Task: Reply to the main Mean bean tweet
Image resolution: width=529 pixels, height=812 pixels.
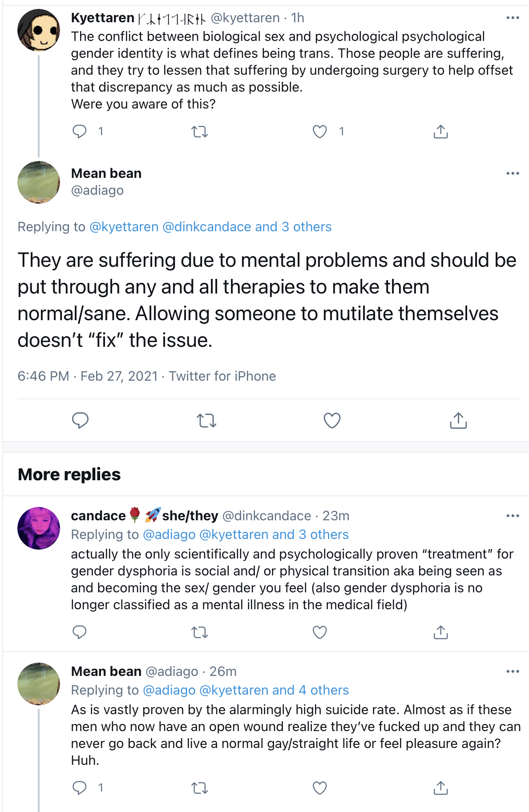Action: coord(81,420)
